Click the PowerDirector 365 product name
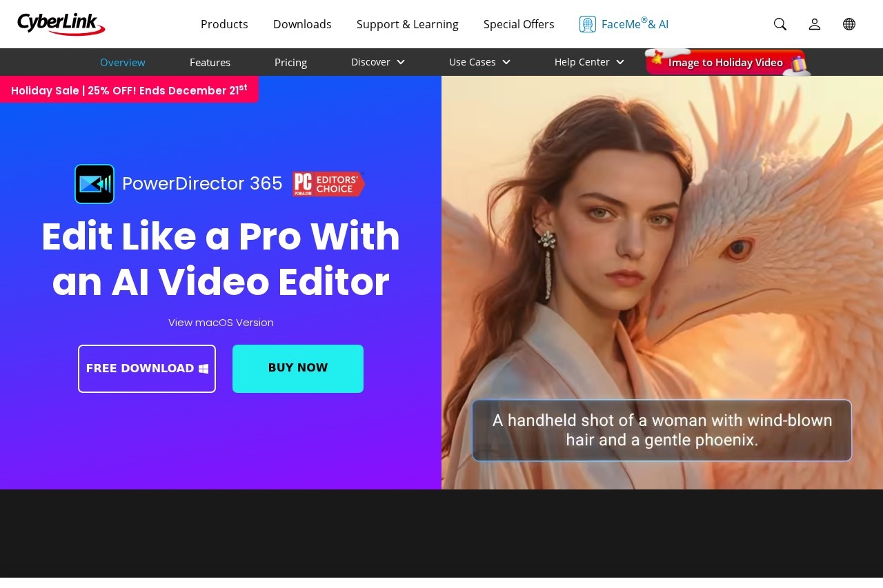Viewport: 883px width, 588px height. tap(202, 184)
